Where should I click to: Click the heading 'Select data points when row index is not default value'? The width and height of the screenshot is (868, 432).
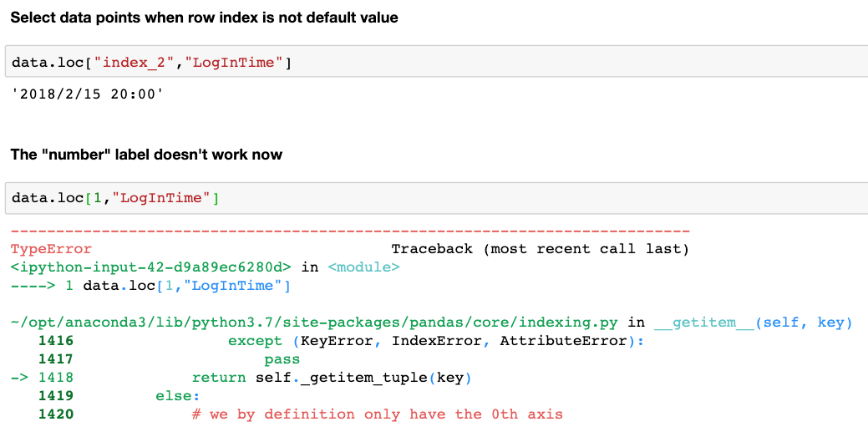[205, 18]
